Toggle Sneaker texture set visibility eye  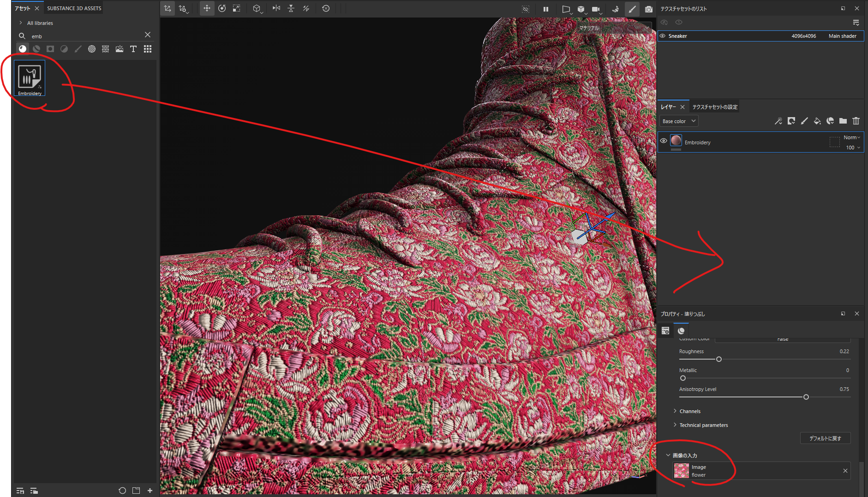click(x=663, y=36)
